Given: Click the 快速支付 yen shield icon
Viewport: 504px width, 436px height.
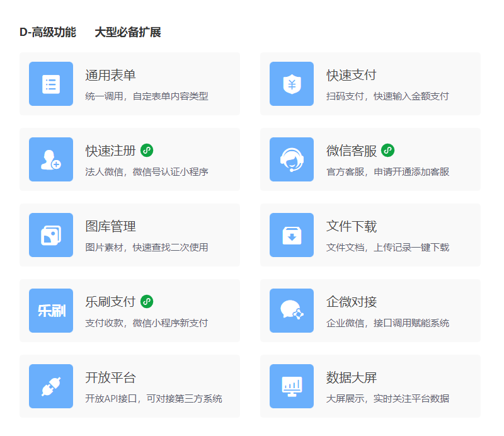Looking at the screenshot, I should (292, 84).
